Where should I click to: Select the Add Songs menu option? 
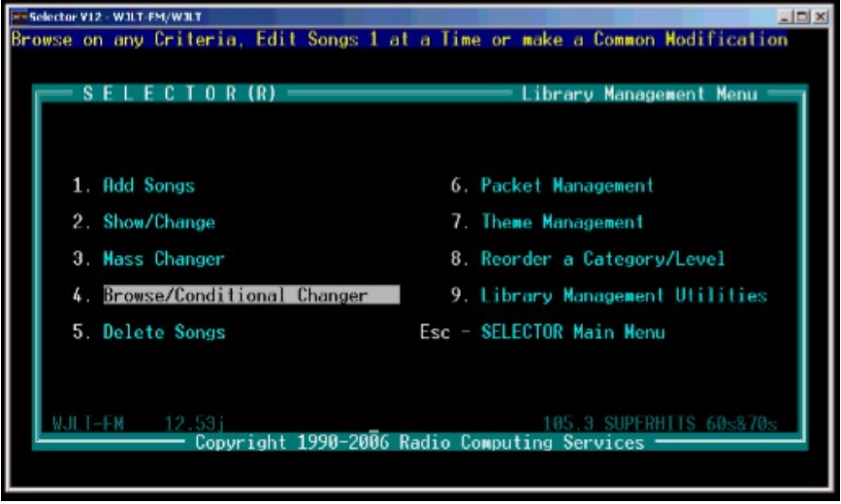(148, 186)
